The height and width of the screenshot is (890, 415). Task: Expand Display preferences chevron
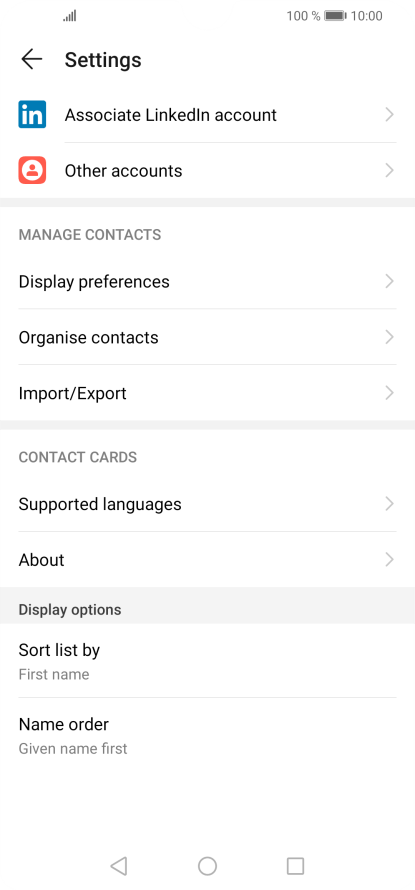[389, 282]
